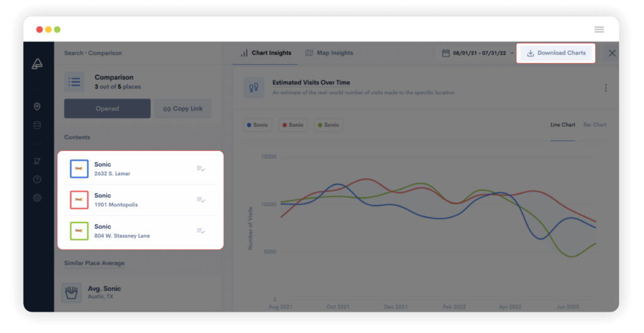The height and width of the screenshot is (333, 644).
Task: Open the database stack sidebar icon
Action: (37, 125)
